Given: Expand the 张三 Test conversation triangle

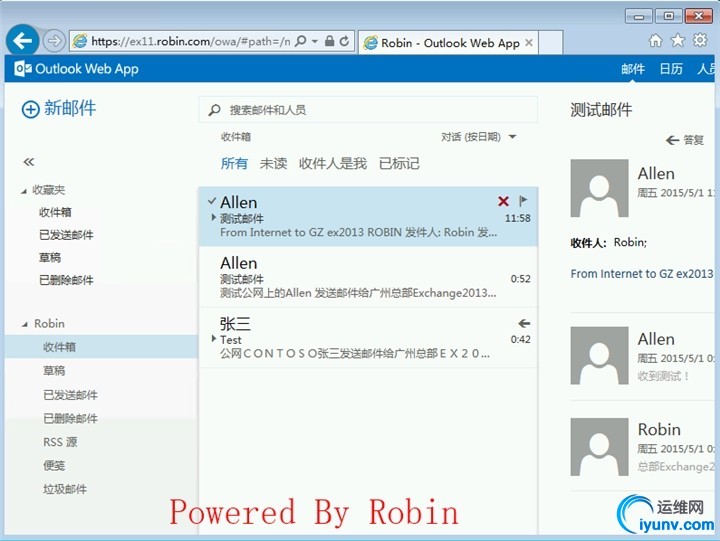Looking at the screenshot, I should (214, 338).
